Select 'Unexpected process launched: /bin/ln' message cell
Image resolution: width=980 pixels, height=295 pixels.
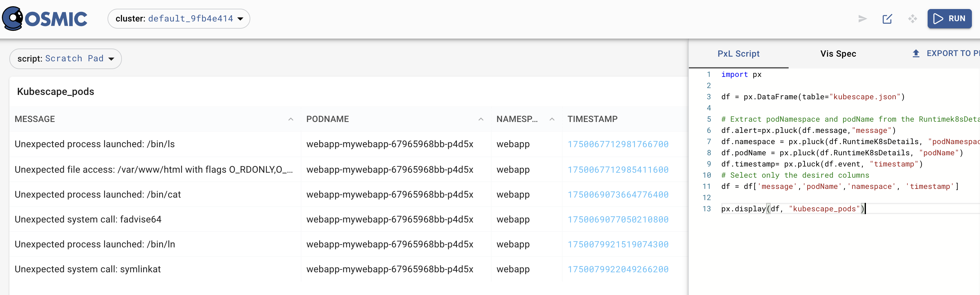point(95,245)
